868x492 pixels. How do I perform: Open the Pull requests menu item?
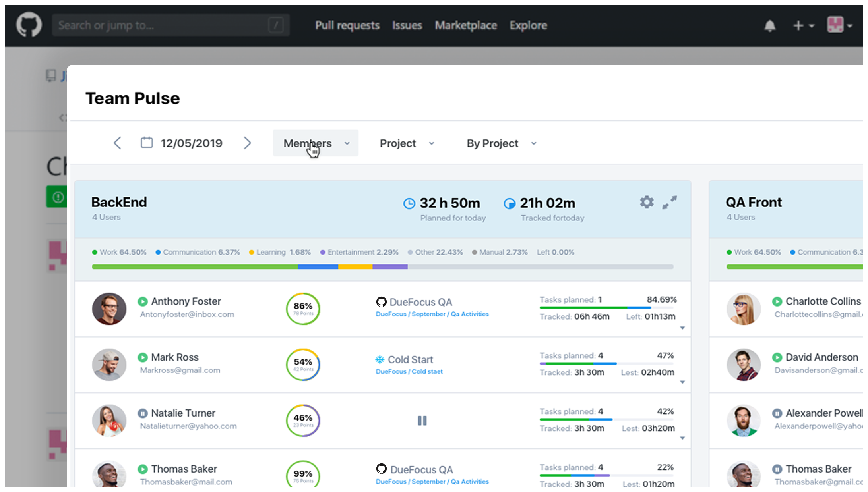click(347, 25)
